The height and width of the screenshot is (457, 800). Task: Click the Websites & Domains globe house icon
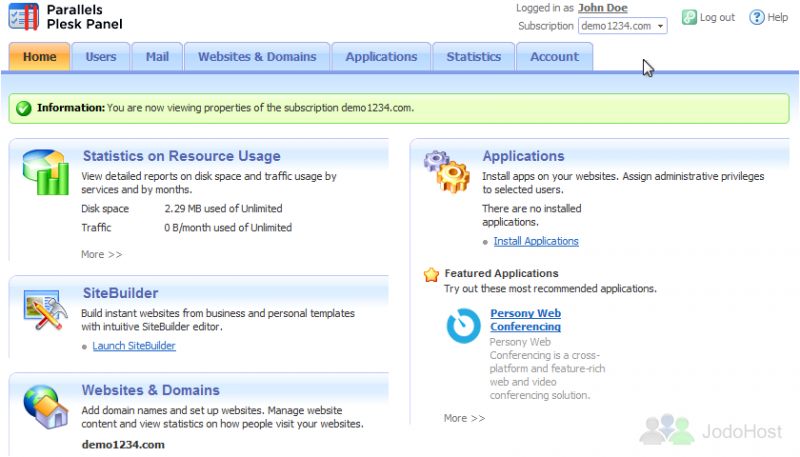pyautogui.click(x=45, y=407)
